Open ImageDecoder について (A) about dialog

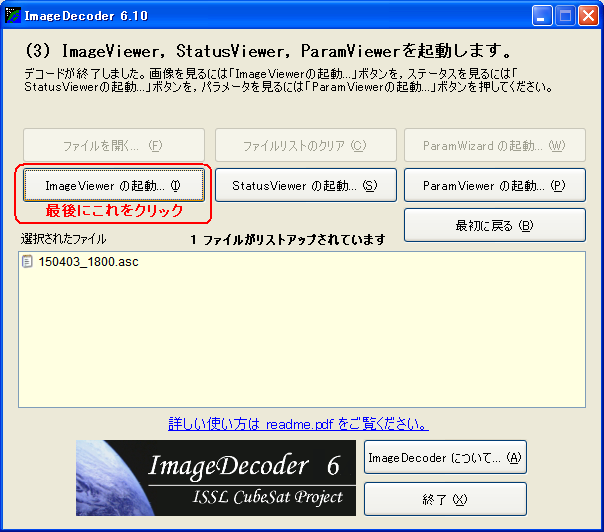point(445,458)
